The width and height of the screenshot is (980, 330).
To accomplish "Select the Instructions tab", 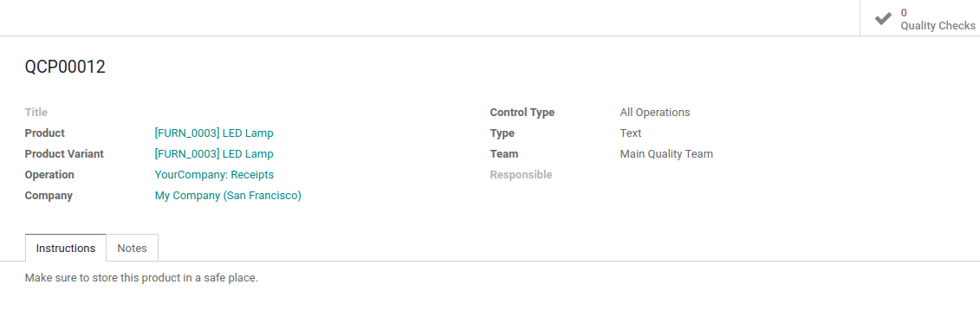I will [x=66, y=248].
